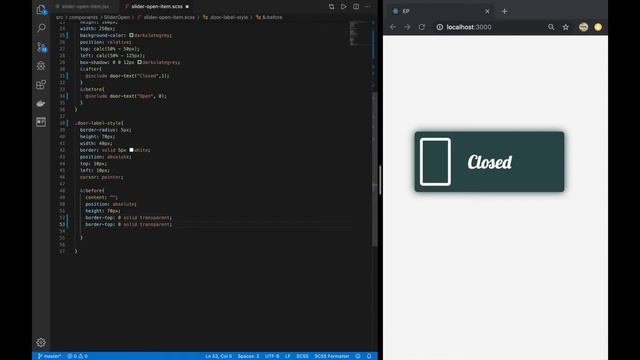The height and width of the screenshot is (360, 640).
Task: Split the editor with the split icon
Action: pyautogui.click(x=356, y=7)
